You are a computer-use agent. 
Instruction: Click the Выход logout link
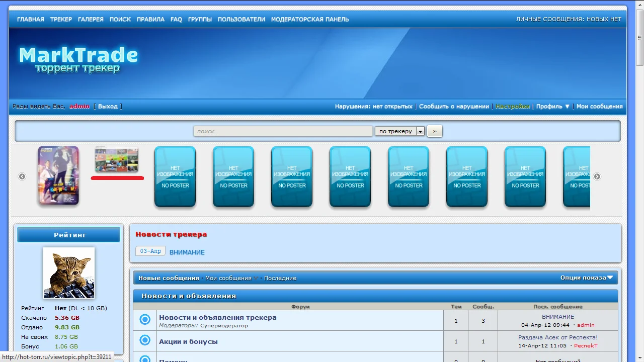[x=108, y=106]
